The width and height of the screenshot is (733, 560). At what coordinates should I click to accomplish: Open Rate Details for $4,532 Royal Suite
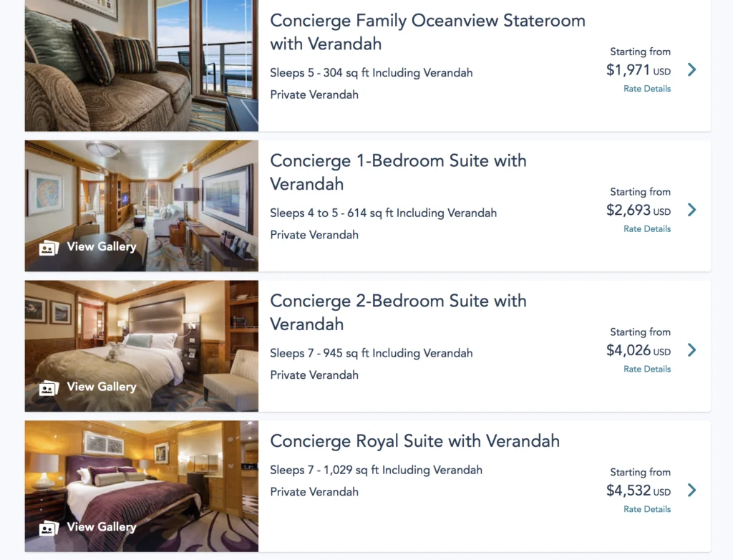coord(647,510)
